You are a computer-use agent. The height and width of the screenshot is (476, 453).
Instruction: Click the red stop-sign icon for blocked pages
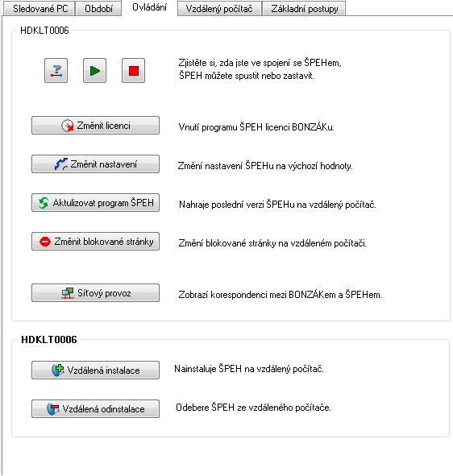click(x=45, y=242)
